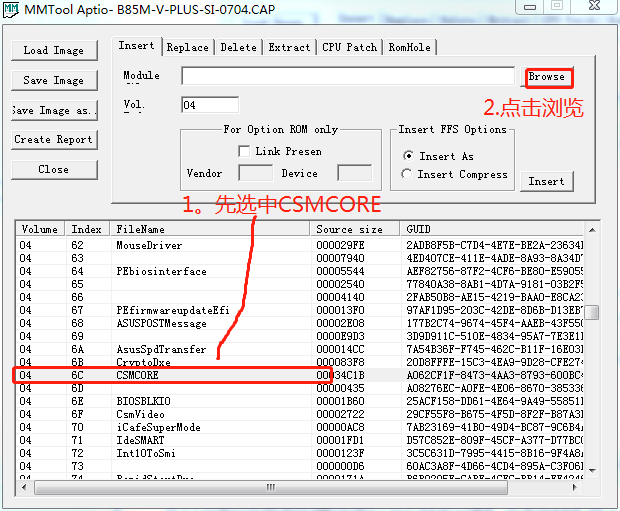The image size is (620, 511).
Task: Click the horizontal scrollbar thumb
Action: (x=271, y=487)
